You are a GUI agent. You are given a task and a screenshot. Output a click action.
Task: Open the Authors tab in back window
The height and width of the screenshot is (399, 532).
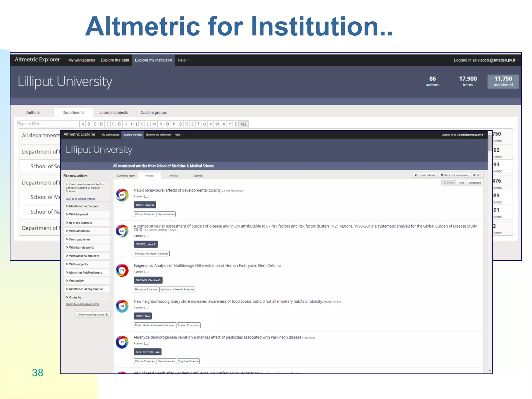tap(33, 112)
